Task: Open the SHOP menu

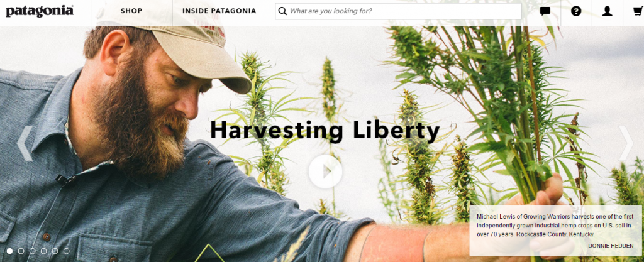Action: 131,11
